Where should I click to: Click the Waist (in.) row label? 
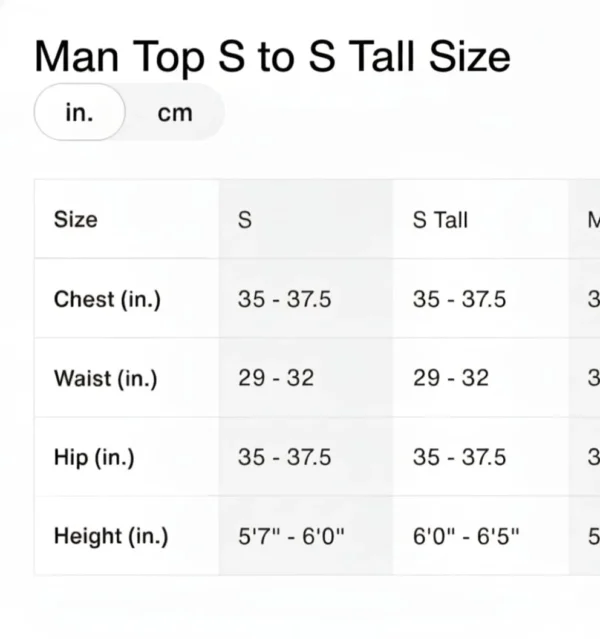(105, 379)
